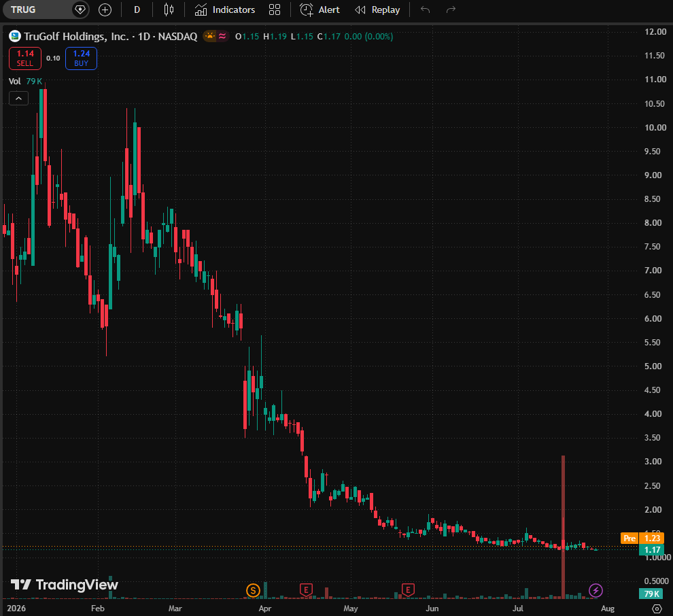Click the H1.19 high value

tap(275, 37)
